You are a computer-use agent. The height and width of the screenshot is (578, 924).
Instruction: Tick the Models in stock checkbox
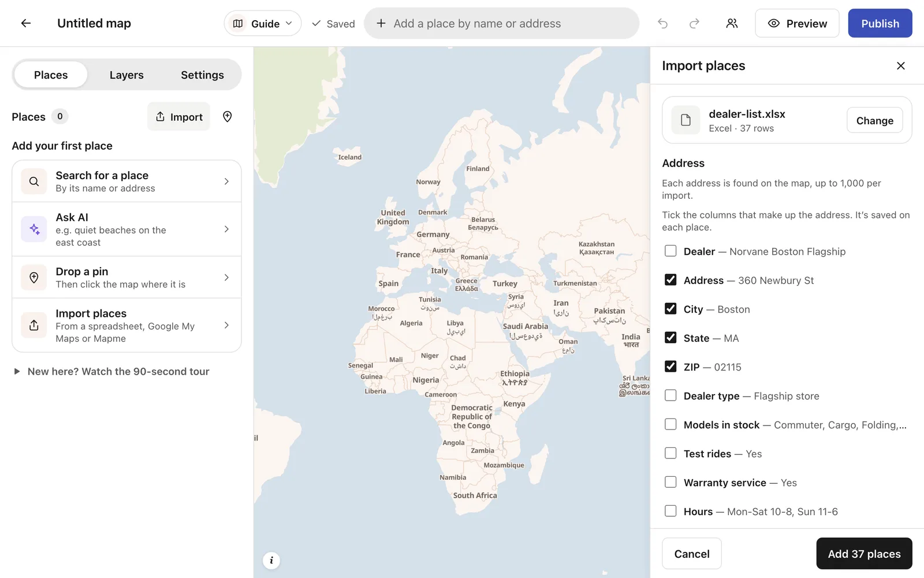(x=670, y=424)
